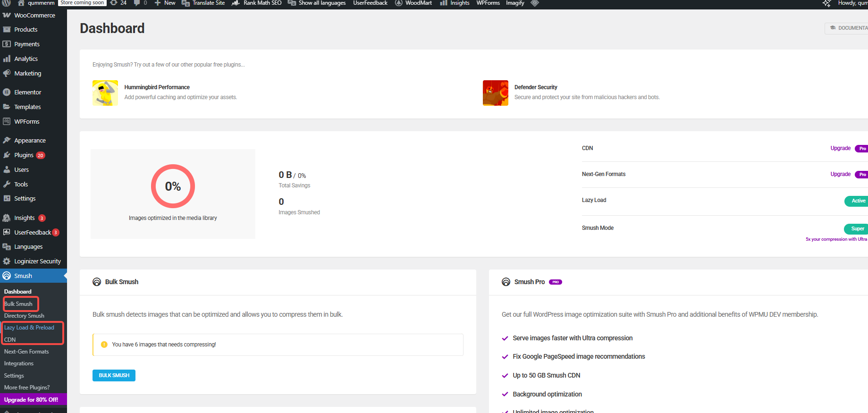Click Upgrade for 80% Off banner
This screenshot has height=413, width=868.
[x=31, y=400]
